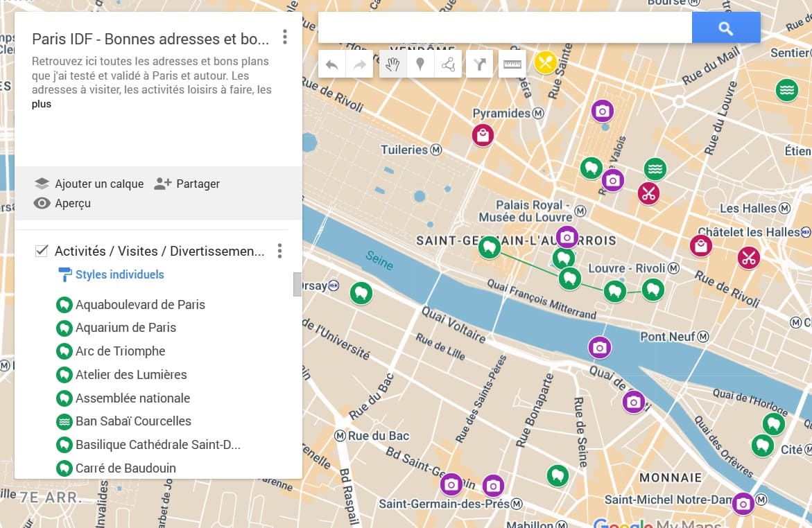Select the Add marker tool

[x=420, y=64]
